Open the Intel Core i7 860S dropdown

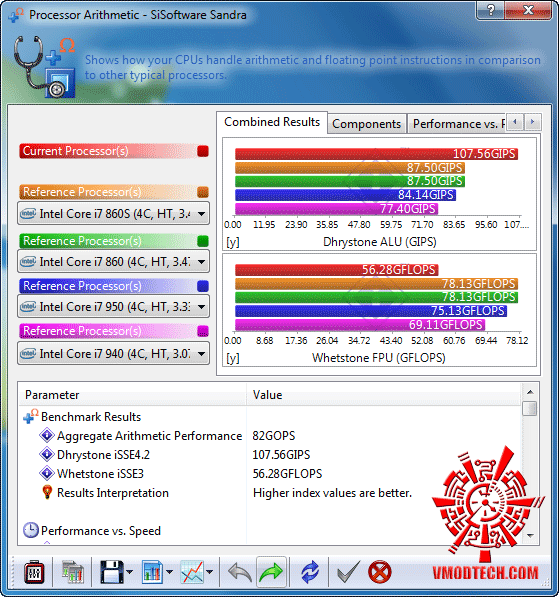(x=113, y=214)
